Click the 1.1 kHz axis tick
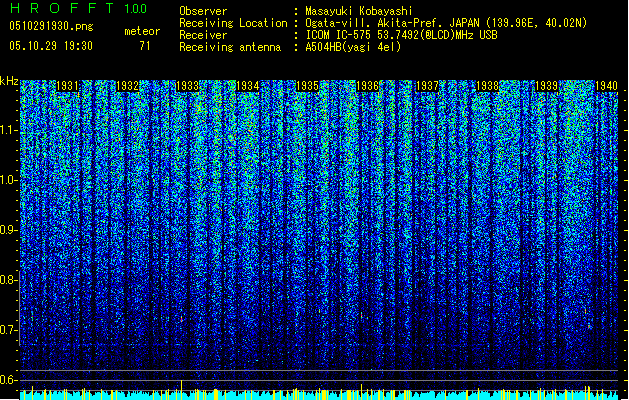Viewport: 629px width, 400px height. coord(9,130)
